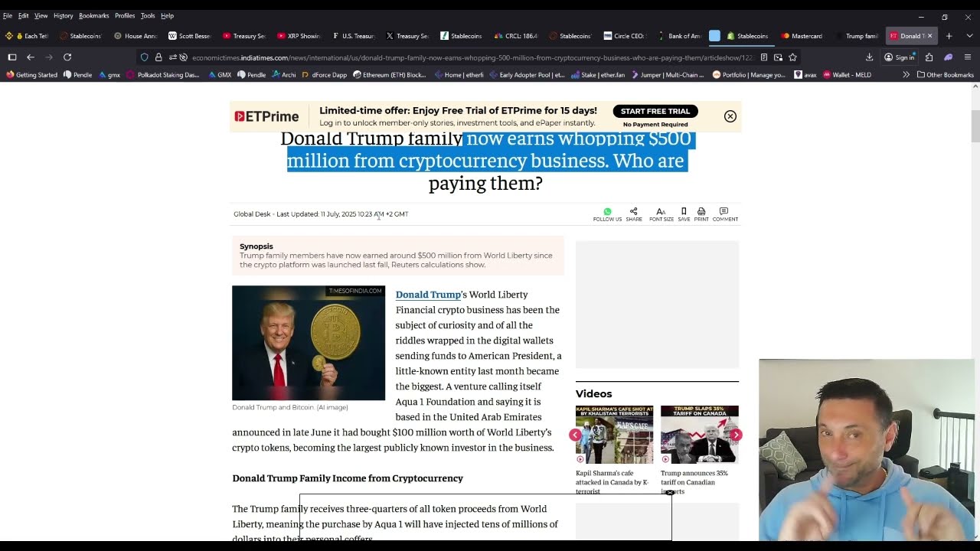The width and height of the screenshot is (980, 551).
Task: Show next videos with right arrow
Action: [736, 435]
